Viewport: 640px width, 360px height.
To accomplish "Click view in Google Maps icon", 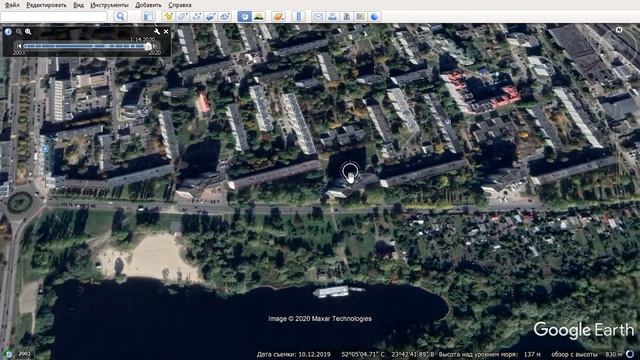I will pyautogui.click(x=360, y=16).
